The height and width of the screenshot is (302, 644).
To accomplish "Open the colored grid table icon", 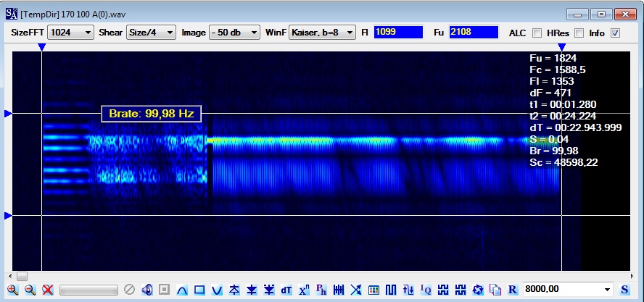I will 373,290.
